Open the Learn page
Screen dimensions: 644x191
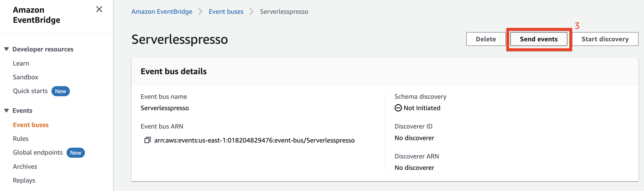point(21,63)
